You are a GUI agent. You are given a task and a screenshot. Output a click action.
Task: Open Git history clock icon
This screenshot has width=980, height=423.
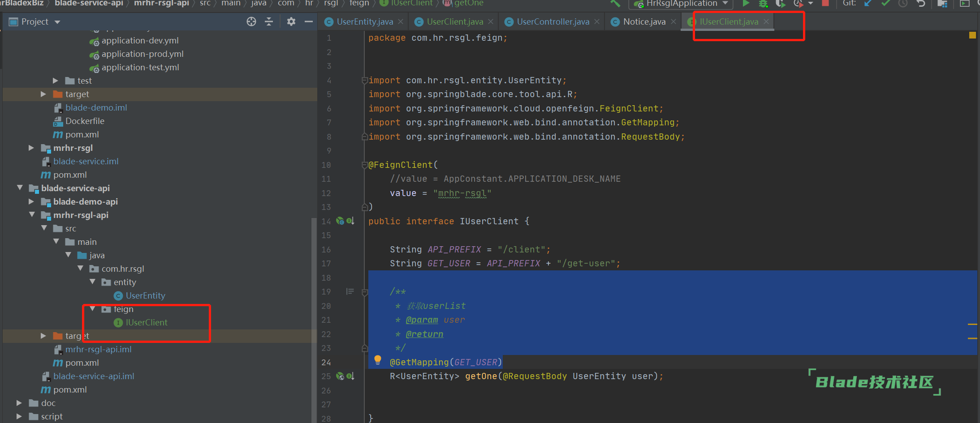(x=903, y=3)
